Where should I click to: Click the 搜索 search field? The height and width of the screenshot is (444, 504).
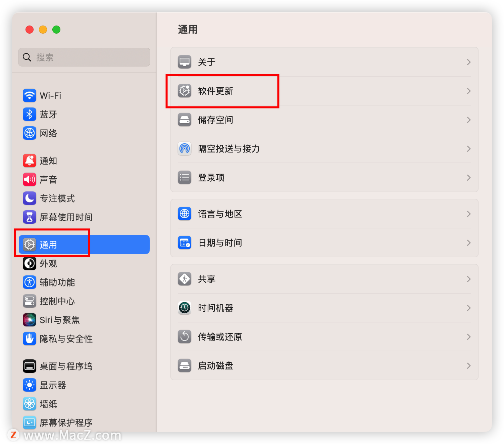(84, 57)
